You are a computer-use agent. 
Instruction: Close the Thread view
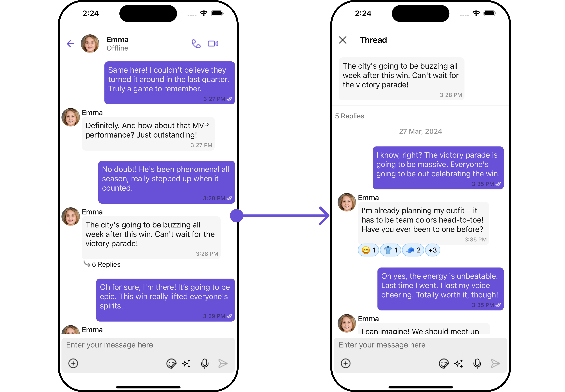[x=342, y=40]
